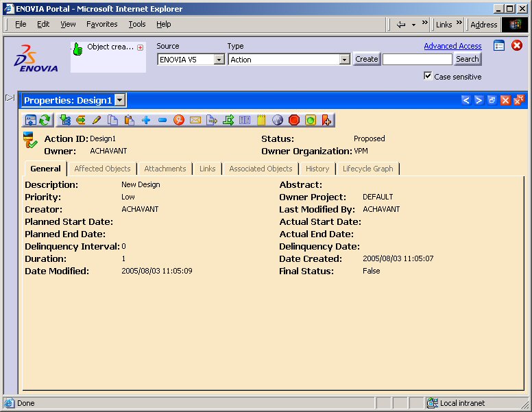The width and height of the screenshot is (532, 412).
Task: Click the orange left-arrow icon
Action: (x=80, y=120)
